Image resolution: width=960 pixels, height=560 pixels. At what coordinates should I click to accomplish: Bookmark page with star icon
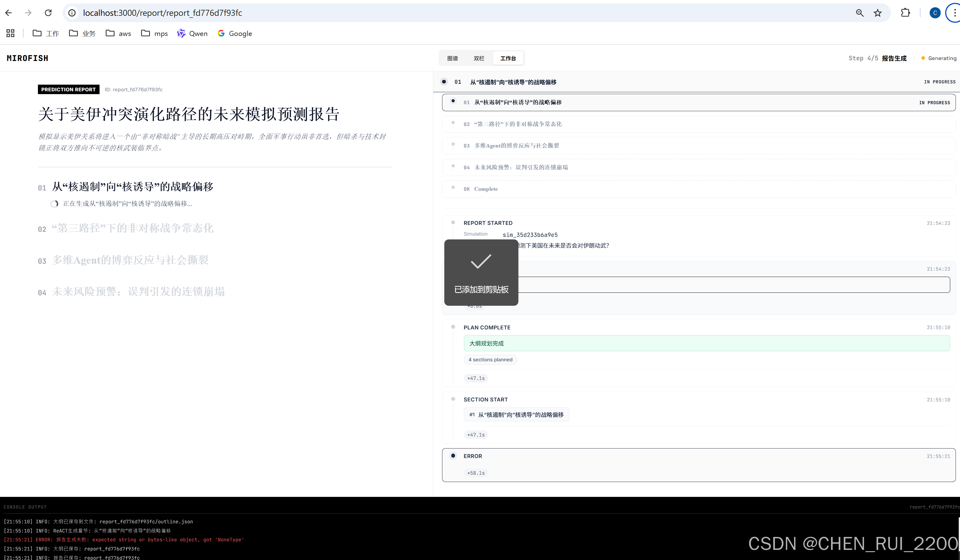[x=878, y=13]
